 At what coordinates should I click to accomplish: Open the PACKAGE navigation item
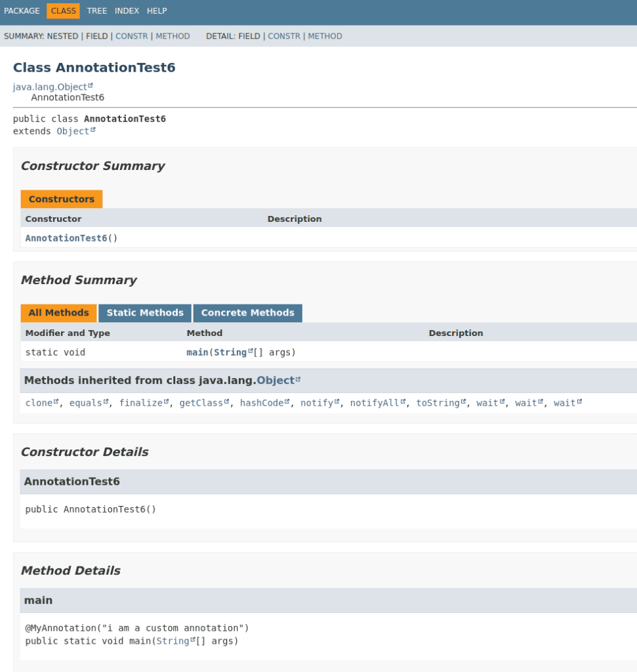click(x=22, y=10)
